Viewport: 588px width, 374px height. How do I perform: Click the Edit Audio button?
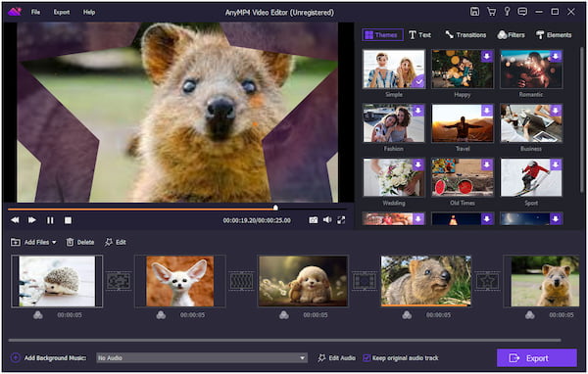(337, 358)
